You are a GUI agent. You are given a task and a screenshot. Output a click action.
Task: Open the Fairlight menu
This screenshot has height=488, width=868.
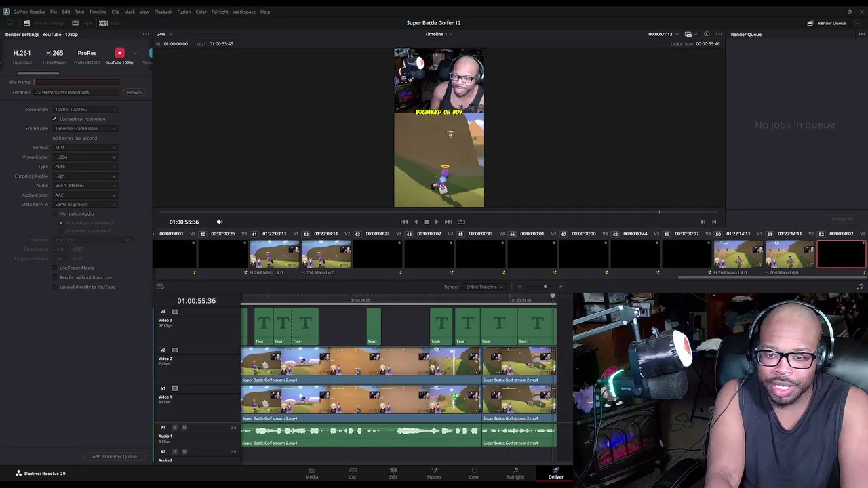click(x=220, y=12)
